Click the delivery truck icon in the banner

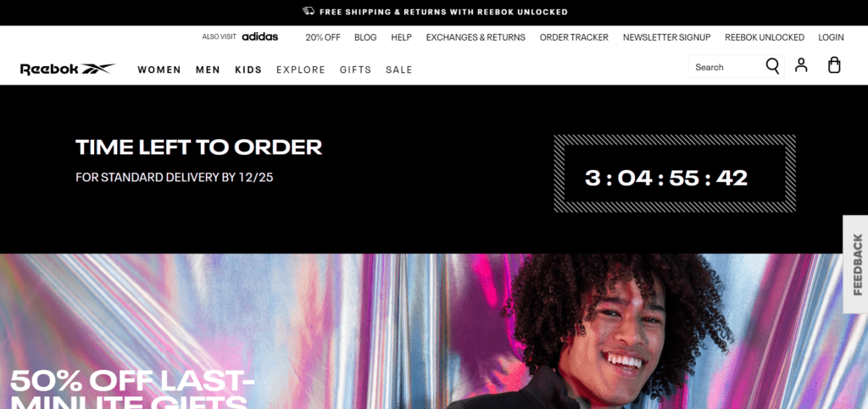coord(309,11)
